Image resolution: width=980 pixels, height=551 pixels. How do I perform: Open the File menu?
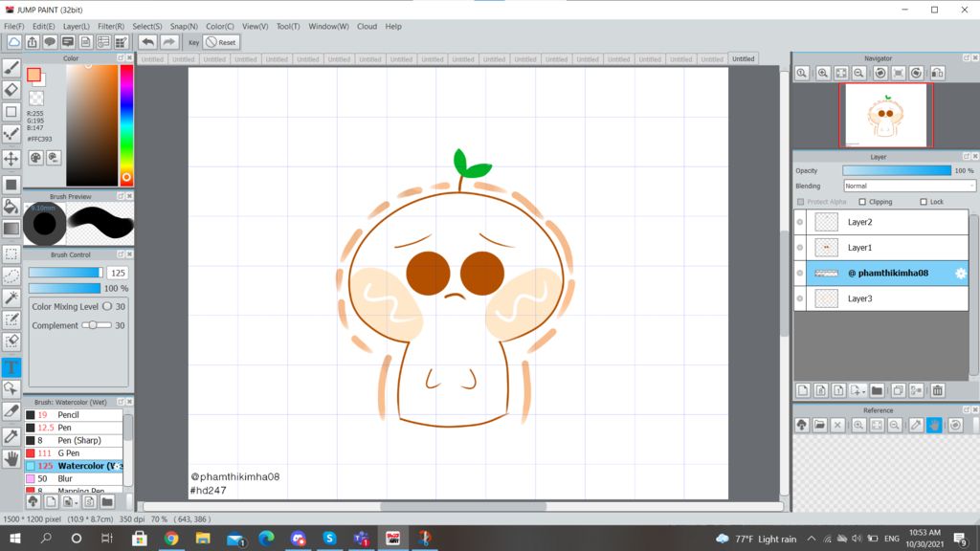click(13, 26)
